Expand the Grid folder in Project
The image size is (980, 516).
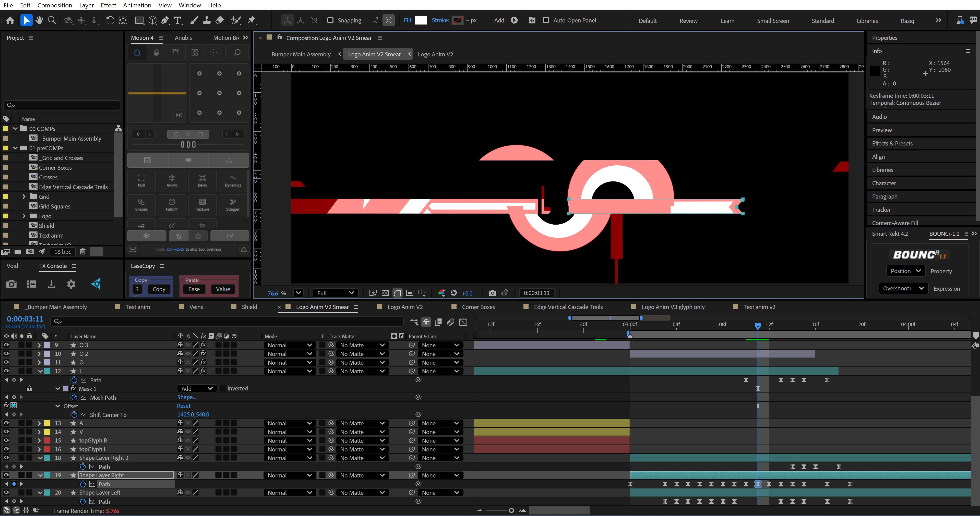point(23,196)
